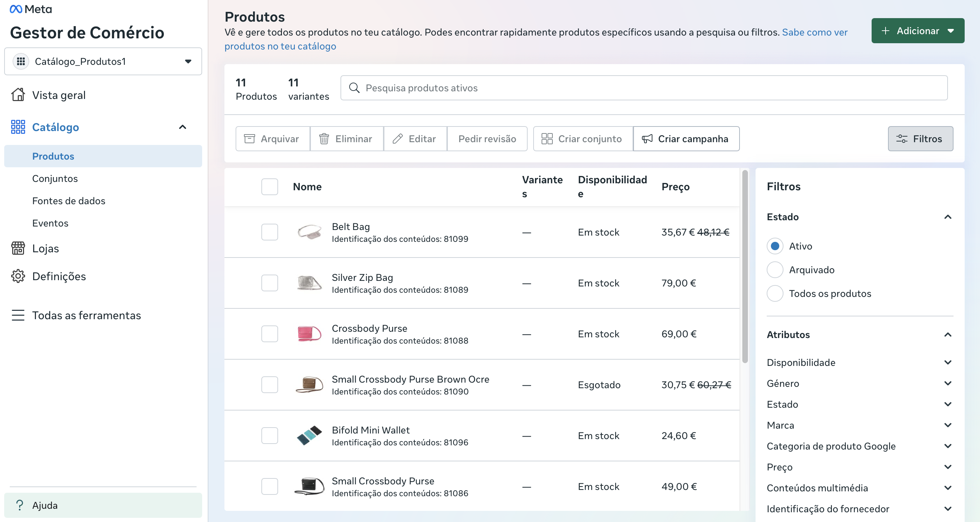Check the Belt Bag row checkbox
This screenshot has height=522, width=980.
tap(270, 232)
